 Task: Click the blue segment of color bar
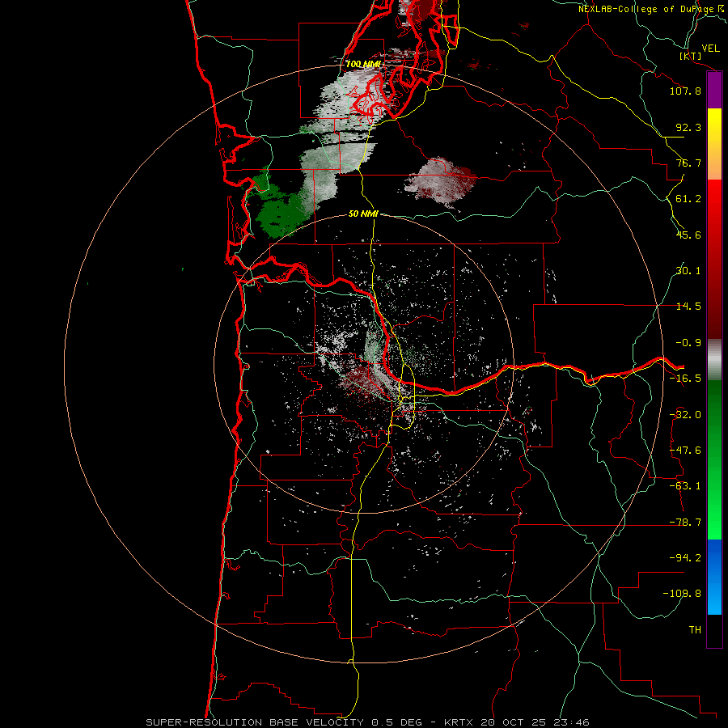[714, 577]
